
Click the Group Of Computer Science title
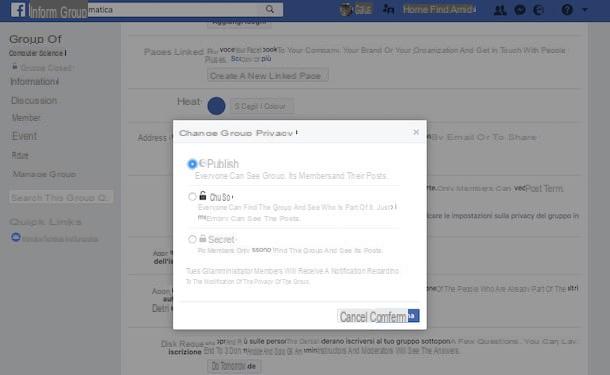click(x=38, y=45)
